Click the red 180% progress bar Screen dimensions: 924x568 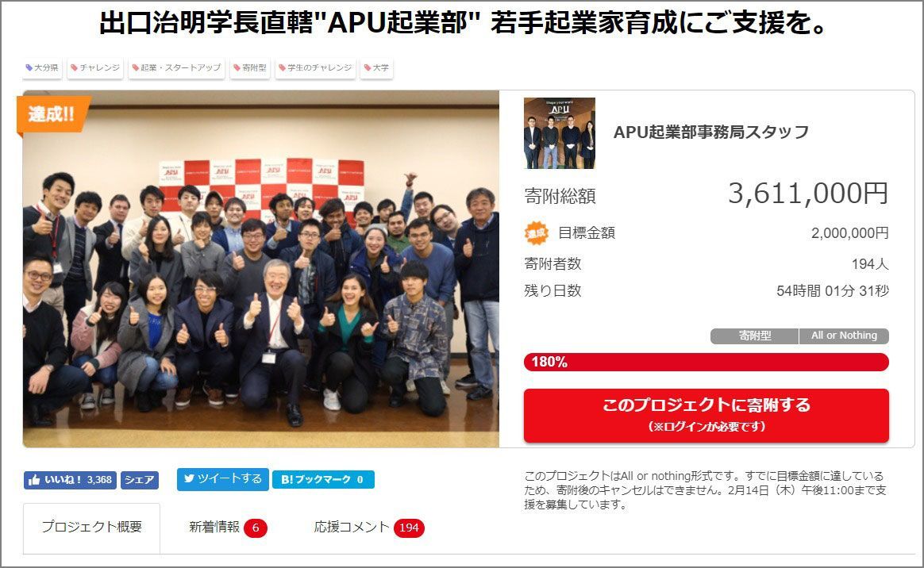706,362
